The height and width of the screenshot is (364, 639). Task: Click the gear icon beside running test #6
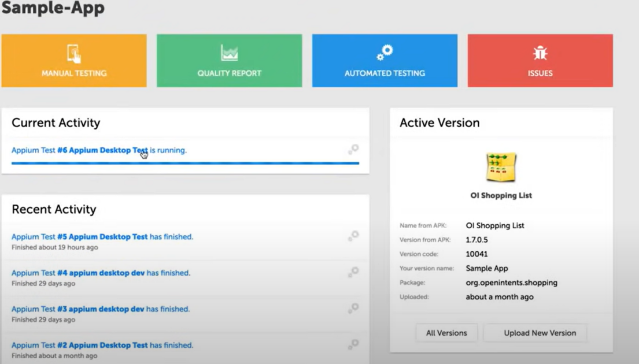click(x=353, y=150)
